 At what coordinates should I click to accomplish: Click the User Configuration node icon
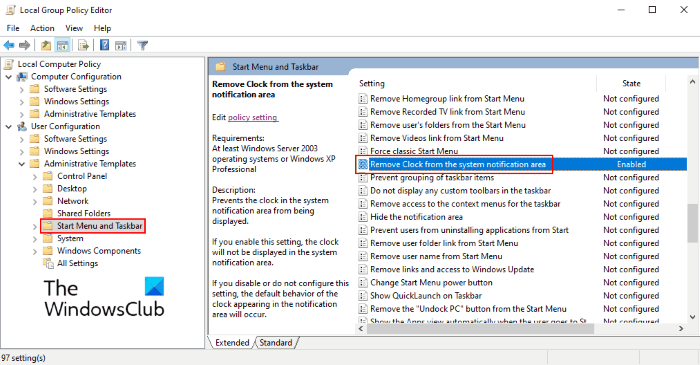coord(22,127)
